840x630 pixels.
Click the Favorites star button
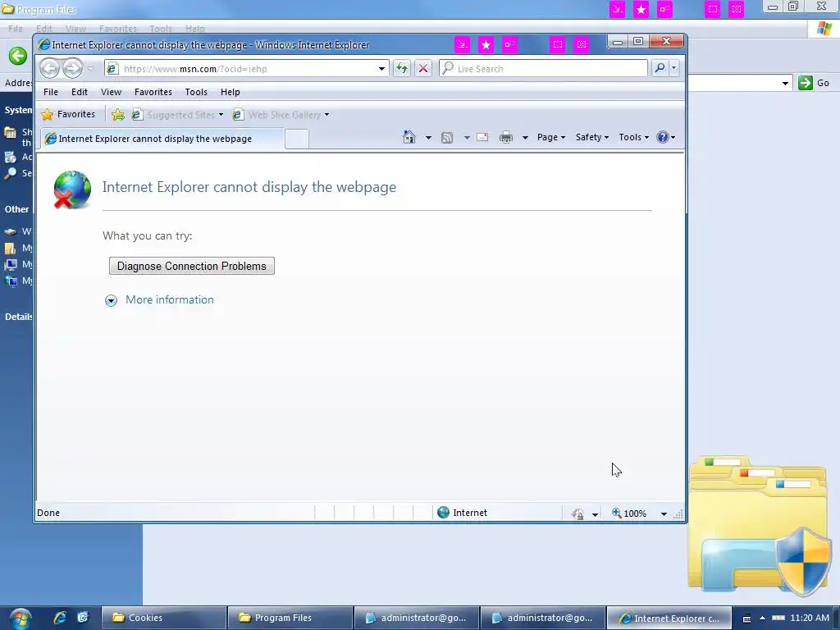pos(69,114)
